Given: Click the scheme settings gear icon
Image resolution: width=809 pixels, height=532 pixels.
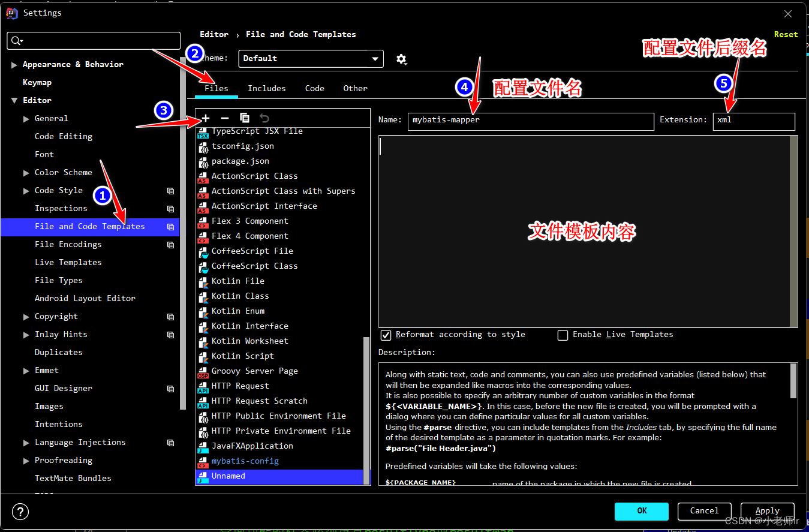Looking at the screenshot, I should pos(401,59).
